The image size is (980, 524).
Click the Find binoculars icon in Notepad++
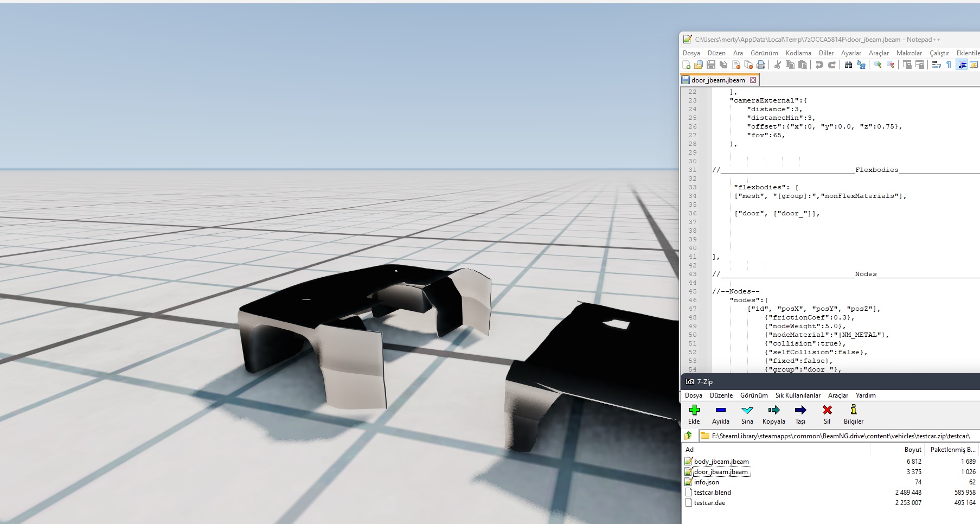click(848, 65)
